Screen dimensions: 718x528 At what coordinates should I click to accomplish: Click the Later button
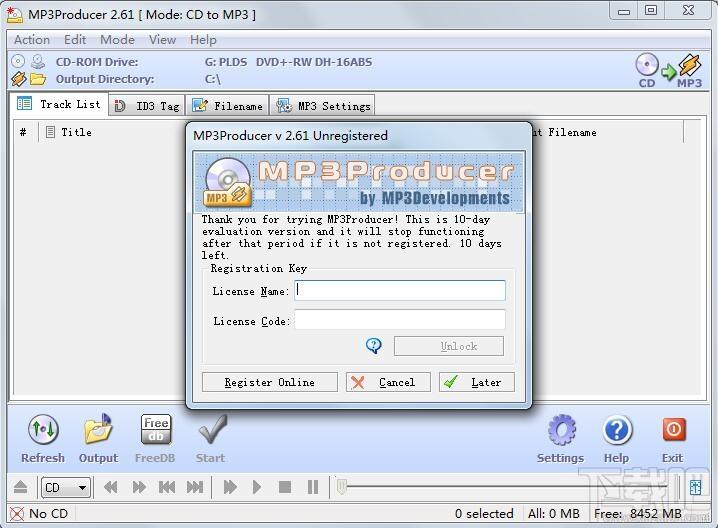(477, 382)
